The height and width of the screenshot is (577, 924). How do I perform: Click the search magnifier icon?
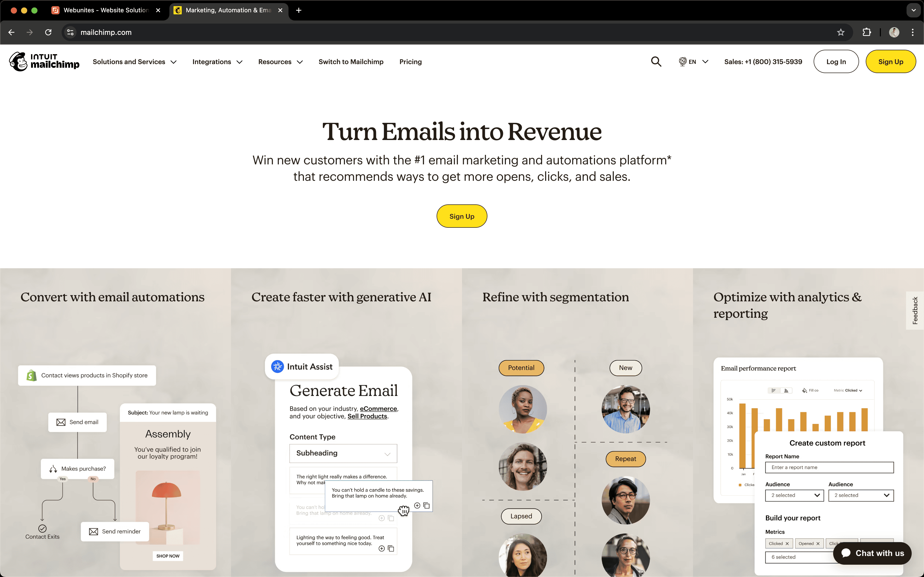656,61
